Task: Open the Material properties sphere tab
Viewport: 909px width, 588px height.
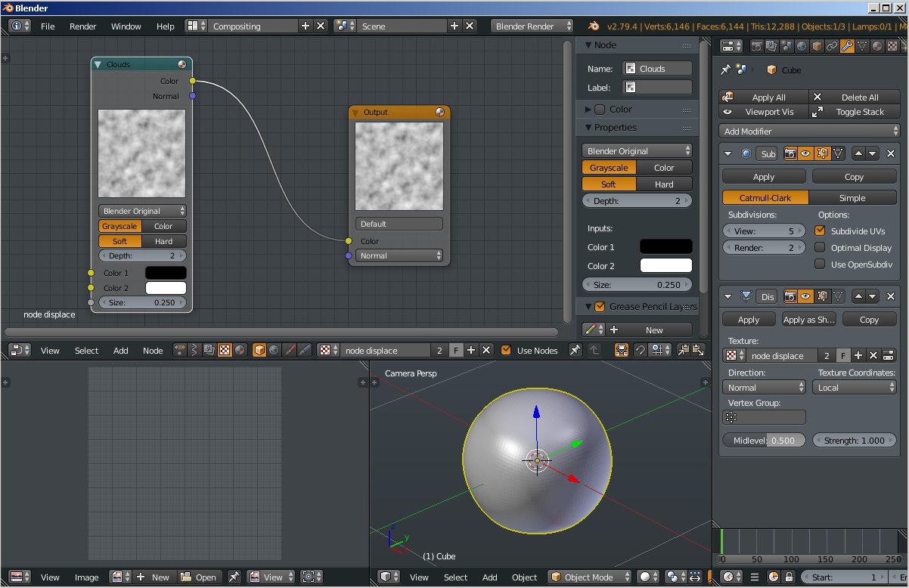Action: pos(877,46)
